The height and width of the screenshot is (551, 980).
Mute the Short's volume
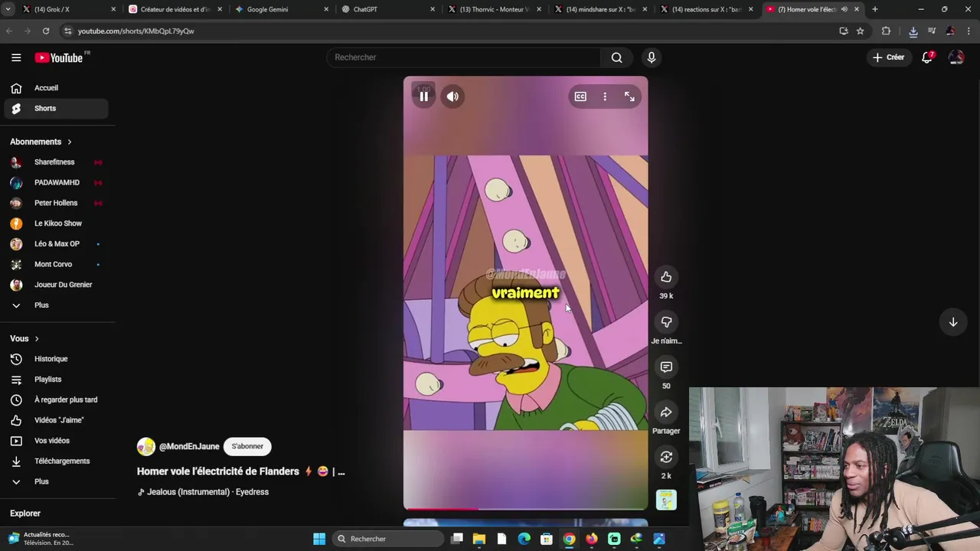coord(452,96)
